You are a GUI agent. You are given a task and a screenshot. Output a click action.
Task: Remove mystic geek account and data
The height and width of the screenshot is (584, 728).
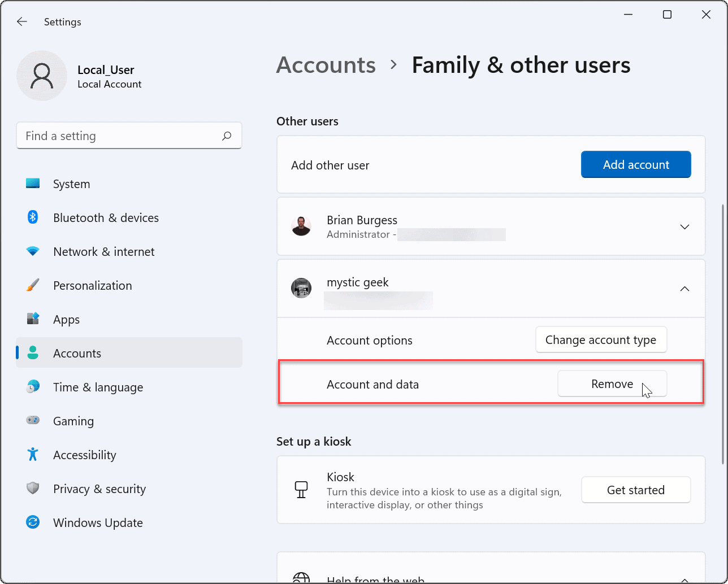click(612, 383)
